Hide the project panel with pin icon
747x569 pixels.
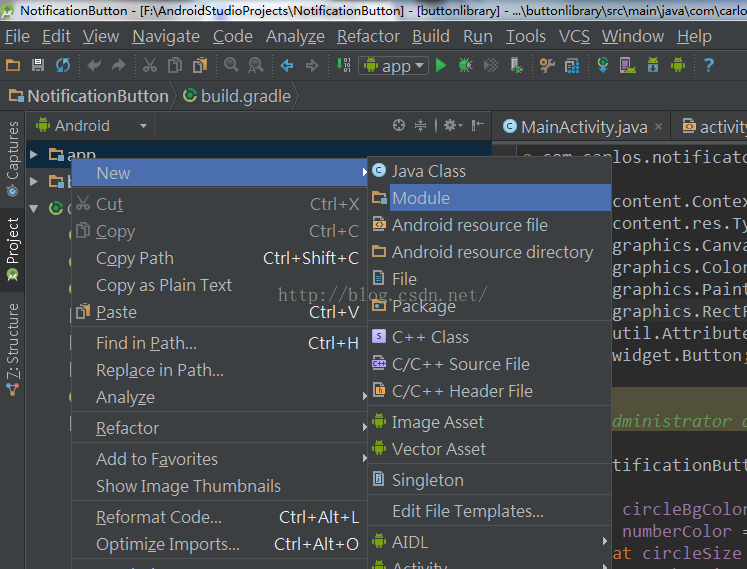[x=477, y=125]
